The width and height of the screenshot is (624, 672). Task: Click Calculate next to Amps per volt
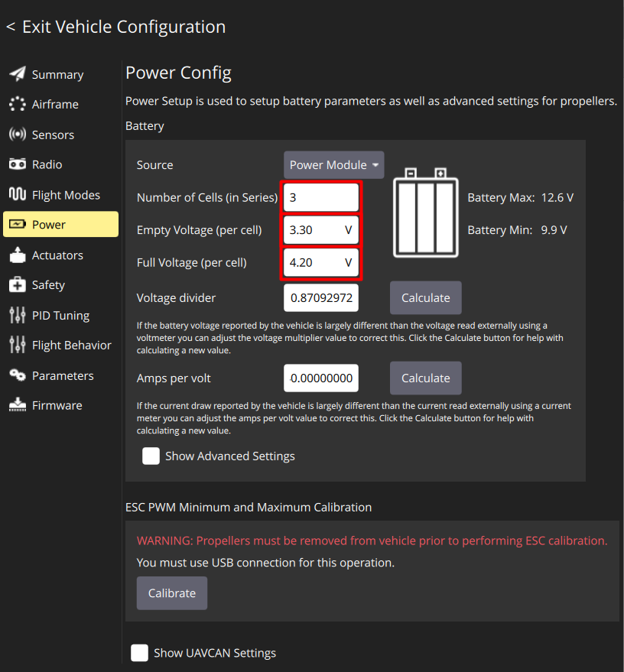click(x=425, y=378)
